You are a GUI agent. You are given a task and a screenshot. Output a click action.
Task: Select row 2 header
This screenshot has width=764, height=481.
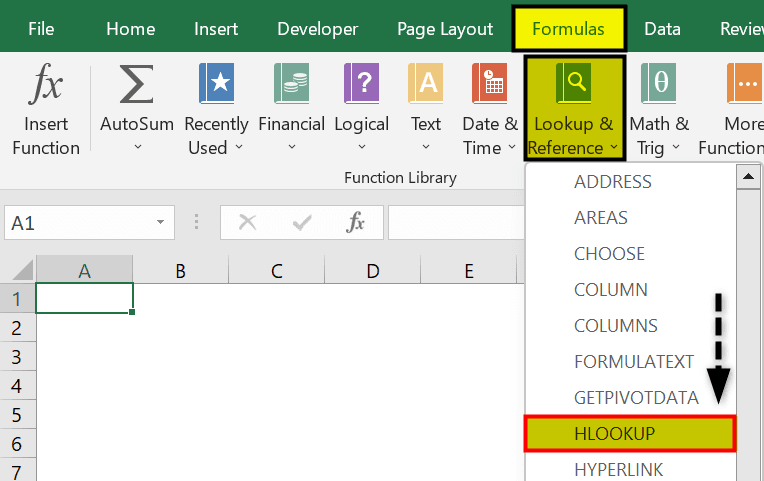point(18,327)
